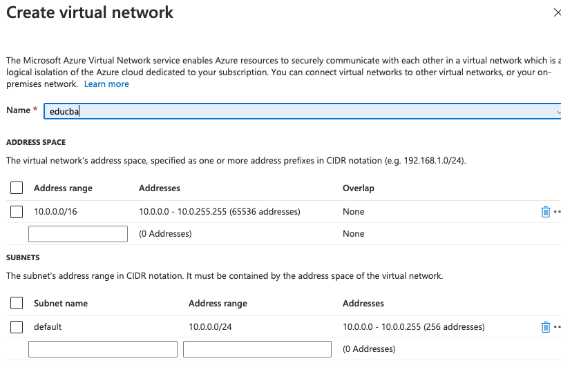The width and height of the screenshot is (561, 392).
Task: Open more options for 10.0.0.0/16 row
Action: [557, 212]
